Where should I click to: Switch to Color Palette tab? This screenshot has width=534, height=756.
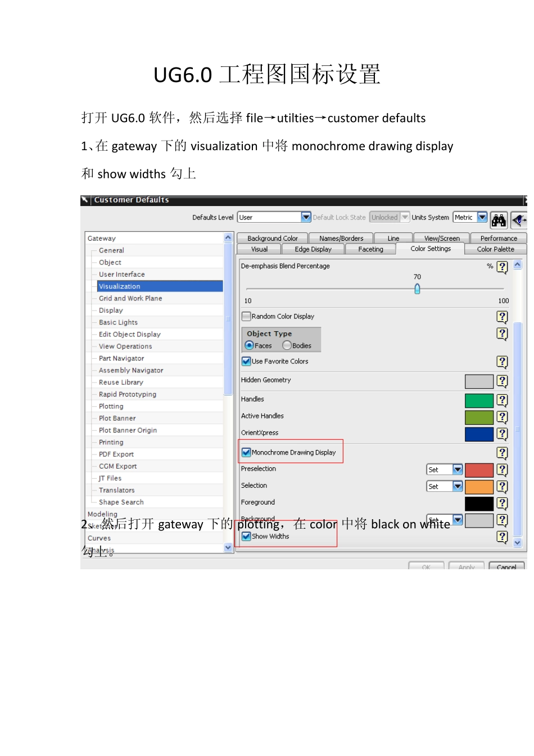[x=496, y=249]
